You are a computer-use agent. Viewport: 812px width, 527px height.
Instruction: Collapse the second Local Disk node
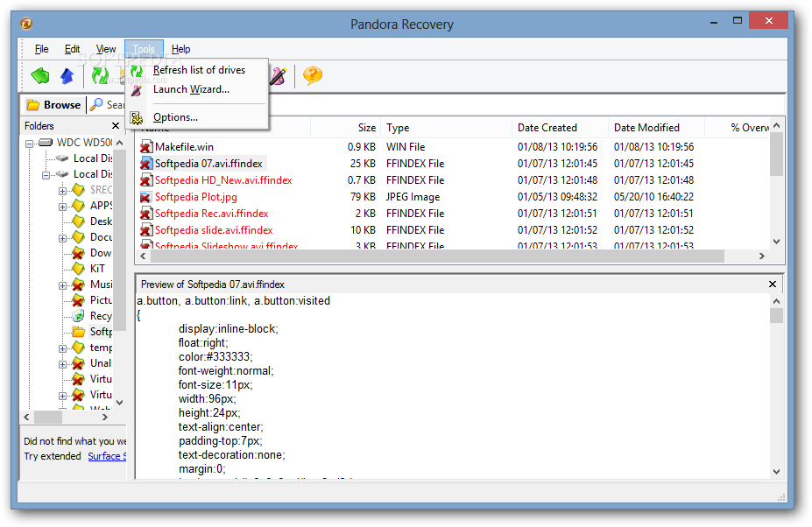46,175
